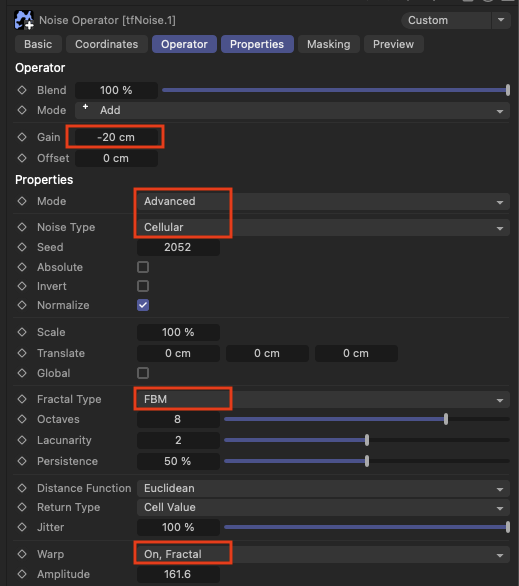Click the Lacunarity value 2 field
The width and height of the screenshot is (519, 586).
[178, 440]
